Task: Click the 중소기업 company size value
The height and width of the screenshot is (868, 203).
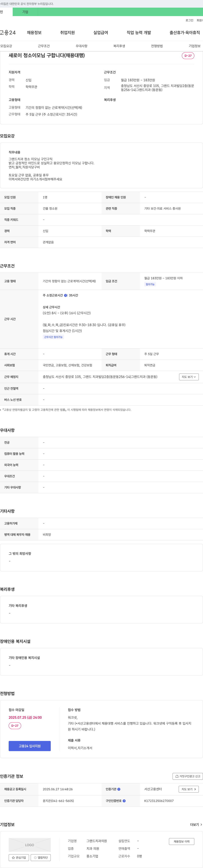Action: [92, 856]
